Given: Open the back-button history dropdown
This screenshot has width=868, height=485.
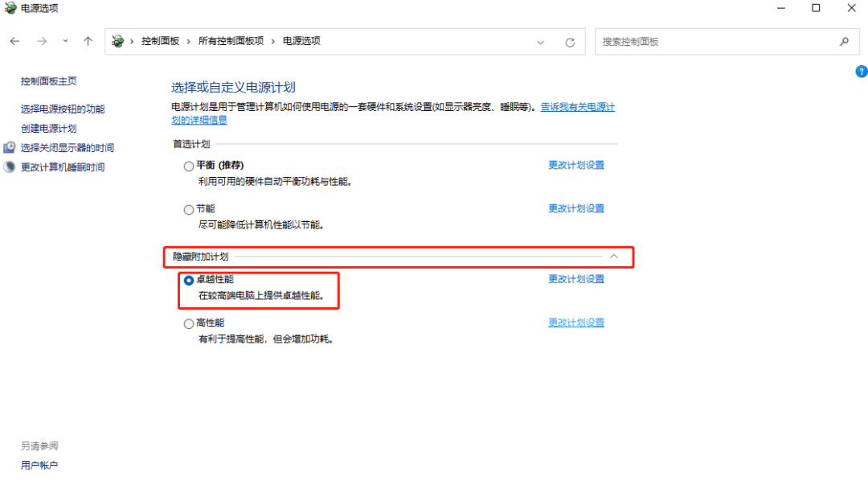Looking at the screenshot, I should point(64,41).
